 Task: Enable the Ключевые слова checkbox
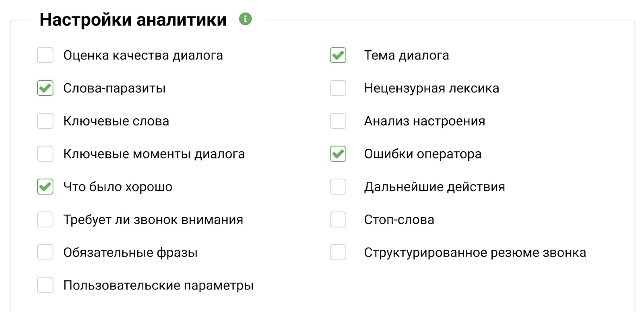45,121
